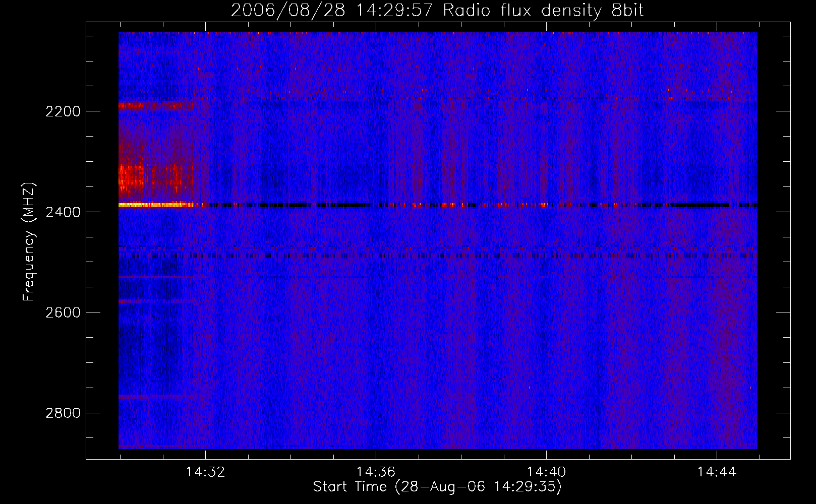
Task: Click the 2800 frequency axis label
Action: [63, 413]
